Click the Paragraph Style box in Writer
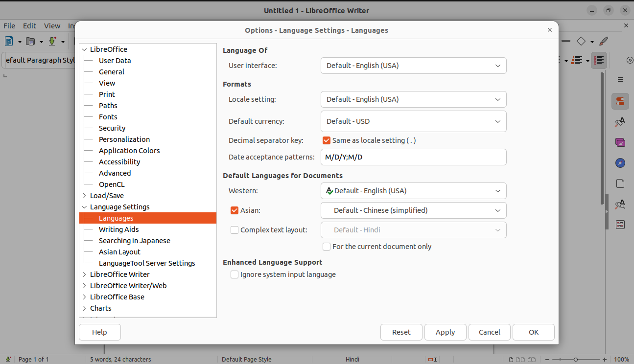The width and height of the screenshot is (634, 364). click(38, 60)
